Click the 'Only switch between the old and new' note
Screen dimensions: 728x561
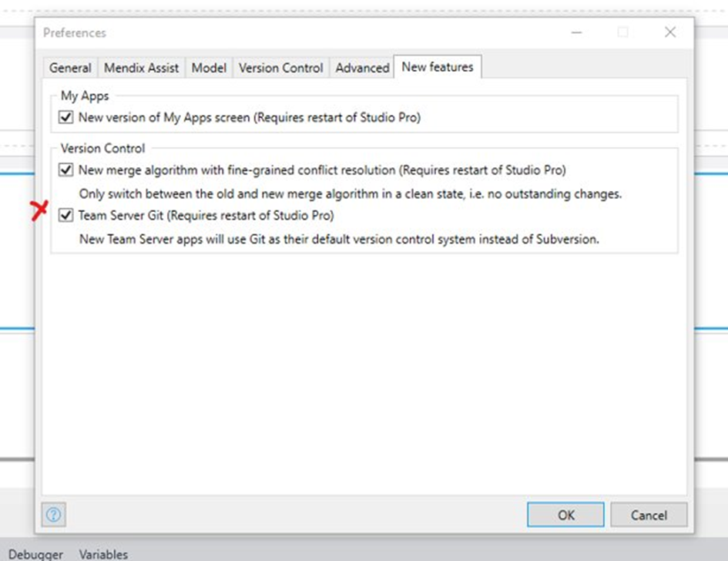point(350,193)
